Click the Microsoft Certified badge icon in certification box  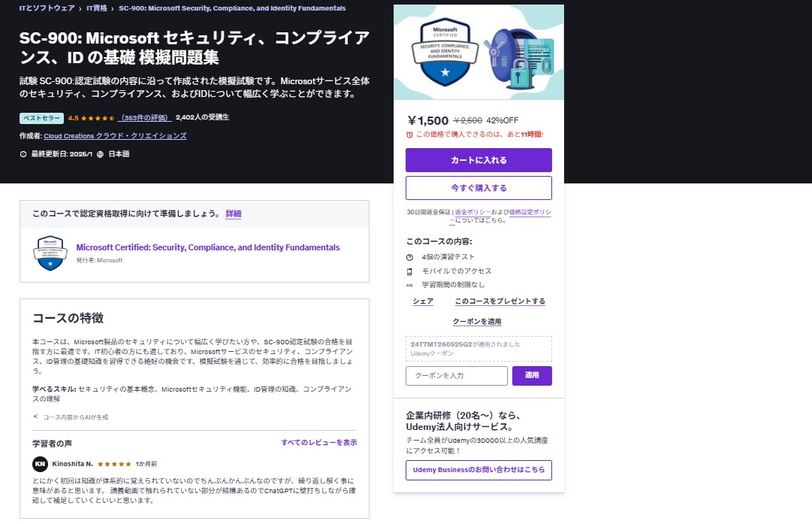(x=50, y=253)
